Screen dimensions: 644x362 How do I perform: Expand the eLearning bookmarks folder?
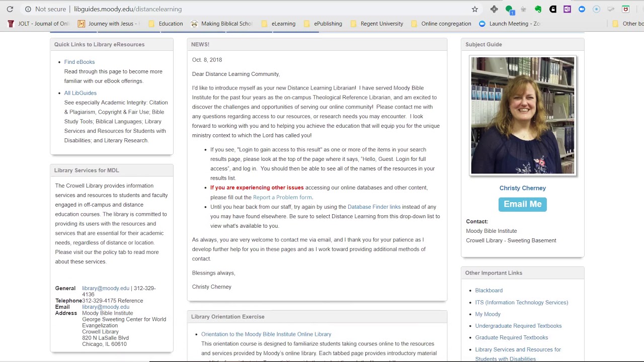tap(278, 24)
